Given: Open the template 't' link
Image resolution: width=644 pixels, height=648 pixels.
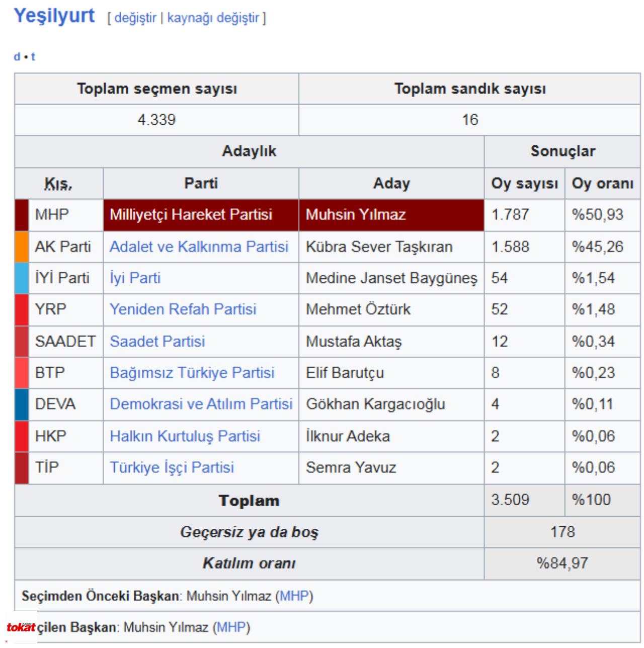Looking at the screenshot, I should [33, 57].
